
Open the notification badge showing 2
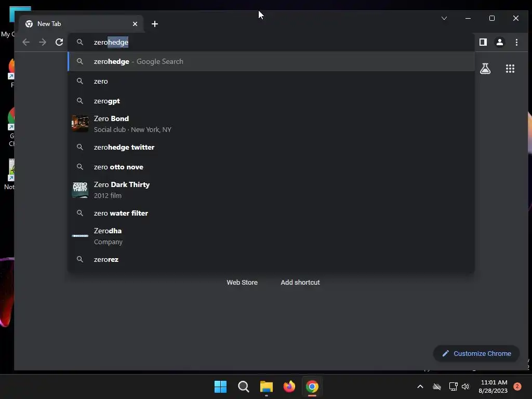(x=517, y=387)
